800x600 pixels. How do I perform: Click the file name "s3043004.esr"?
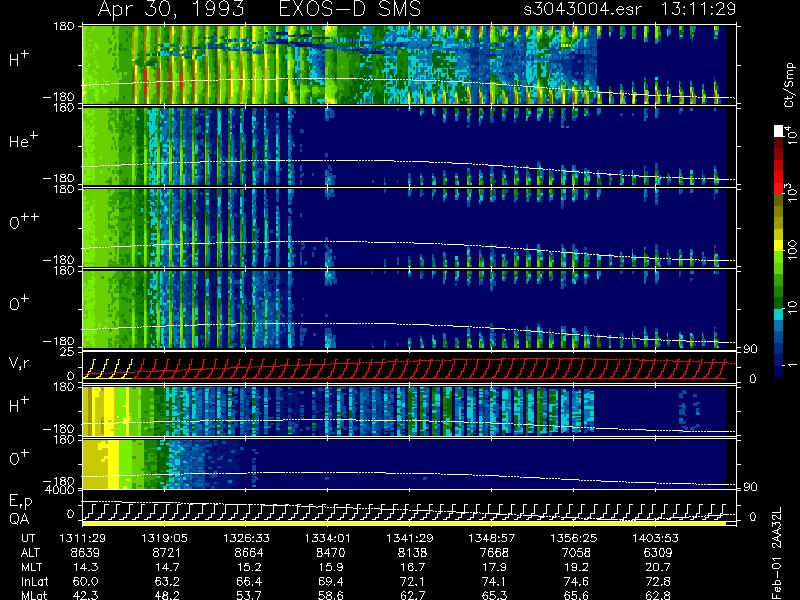[x=582, y=9]
